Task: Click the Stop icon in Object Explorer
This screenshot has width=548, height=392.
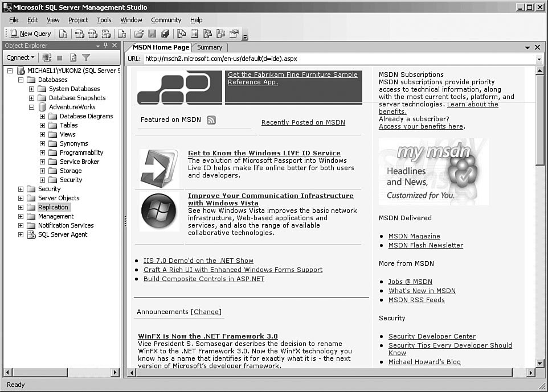Action: point(60,57)
